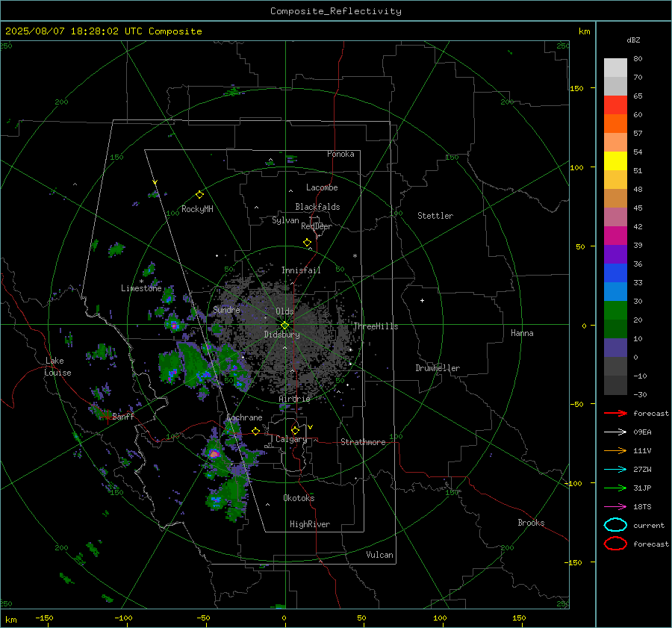This screenshot has width=672, height=628.
Task: Click the light gray 80 dBZ color swatch
Action: (x=615, y=67)
